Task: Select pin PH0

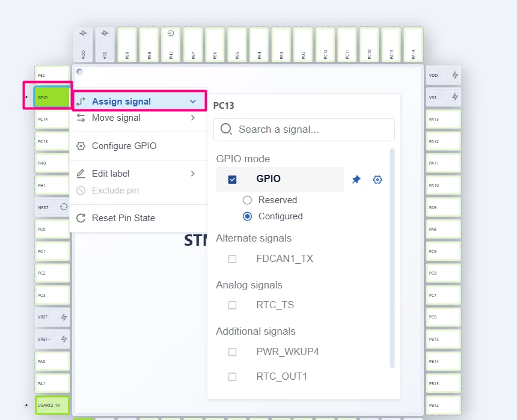Action: pos(52,163)
